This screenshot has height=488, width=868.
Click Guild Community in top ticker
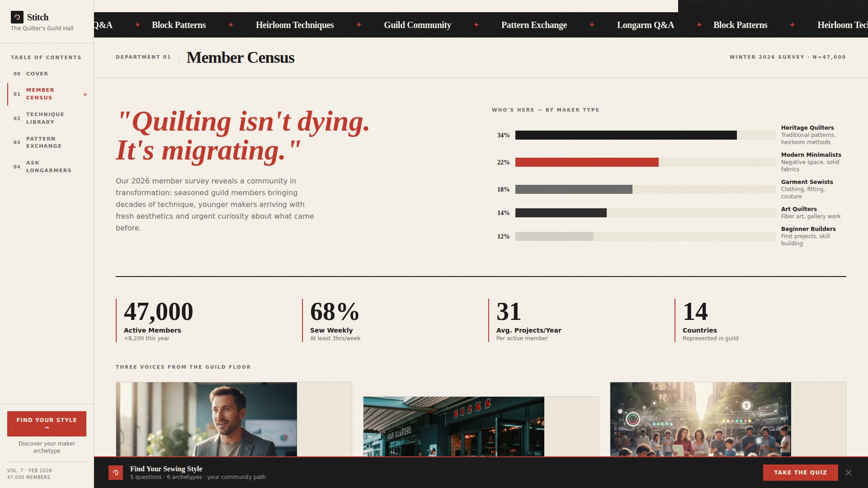pyautogui.click(x=417, y=25)
